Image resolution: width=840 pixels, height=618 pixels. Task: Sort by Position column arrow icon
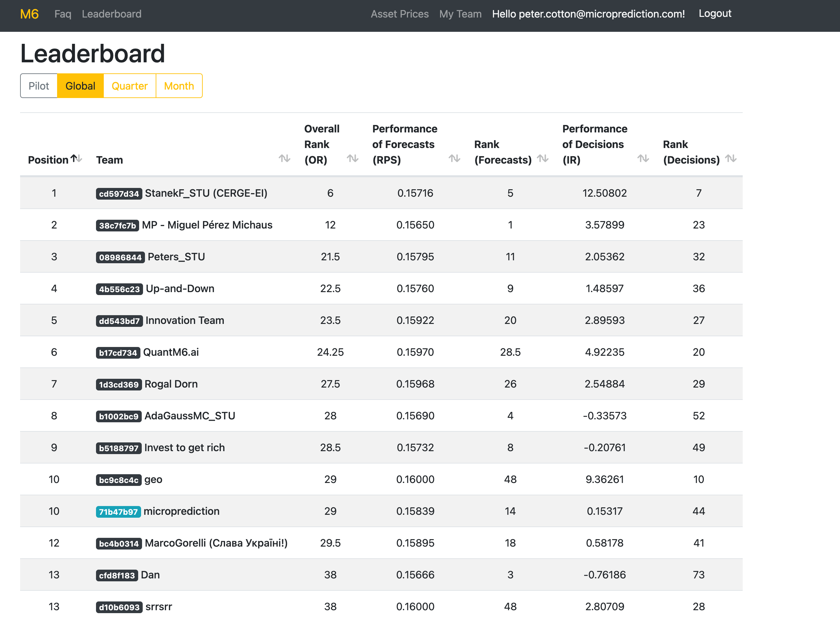pyautogui.click(x=76, y=159)
